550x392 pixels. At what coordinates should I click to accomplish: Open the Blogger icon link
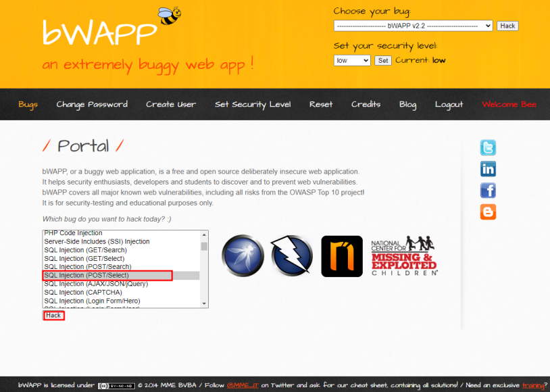tap(488, 212)
